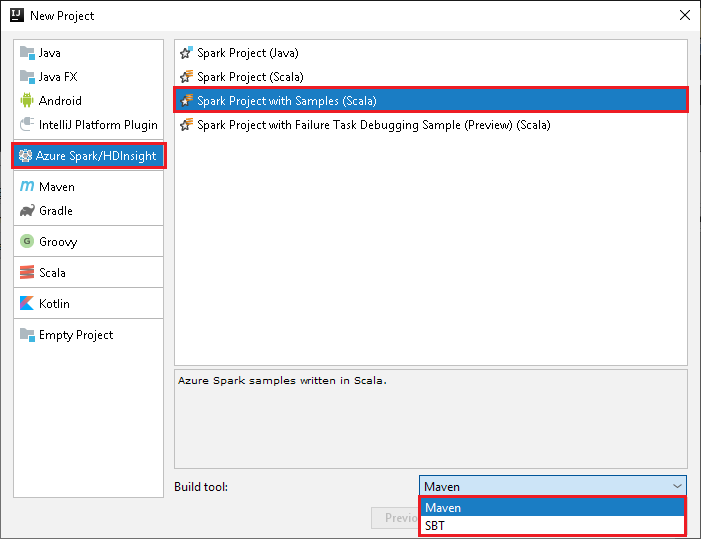Screen dimensions: 701x539
Task: Click the Previous button
Action: (395, 518)
